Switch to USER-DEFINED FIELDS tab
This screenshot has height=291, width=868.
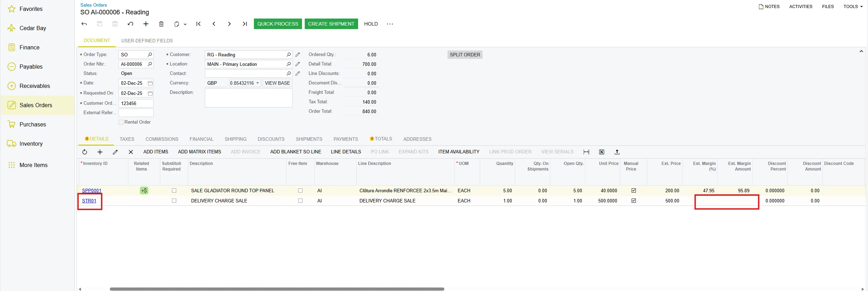tap(147, 41)
